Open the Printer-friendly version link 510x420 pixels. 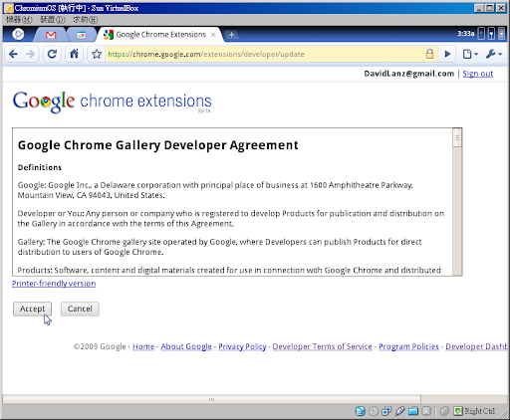coord(54,284)
